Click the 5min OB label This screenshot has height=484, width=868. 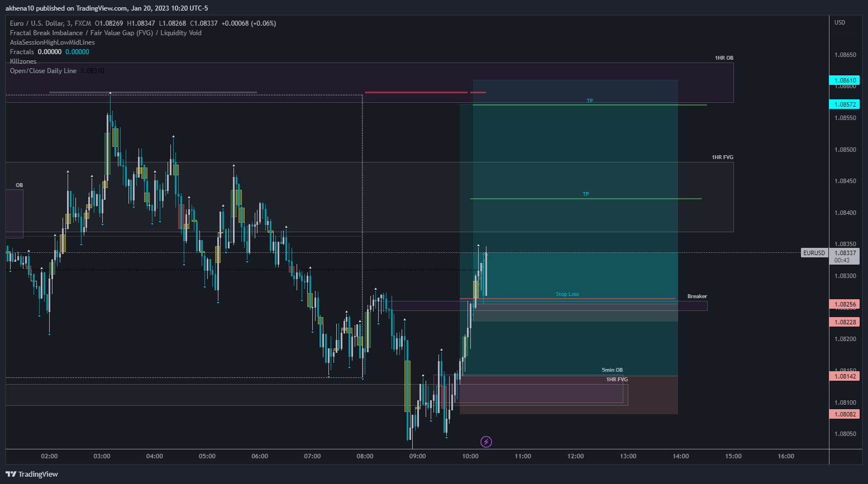[612, 370]
